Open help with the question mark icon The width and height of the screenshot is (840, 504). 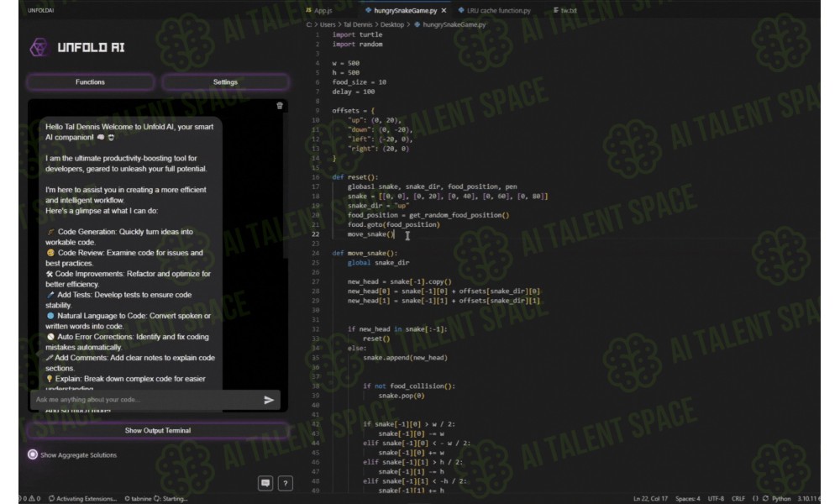pos(286,483)
